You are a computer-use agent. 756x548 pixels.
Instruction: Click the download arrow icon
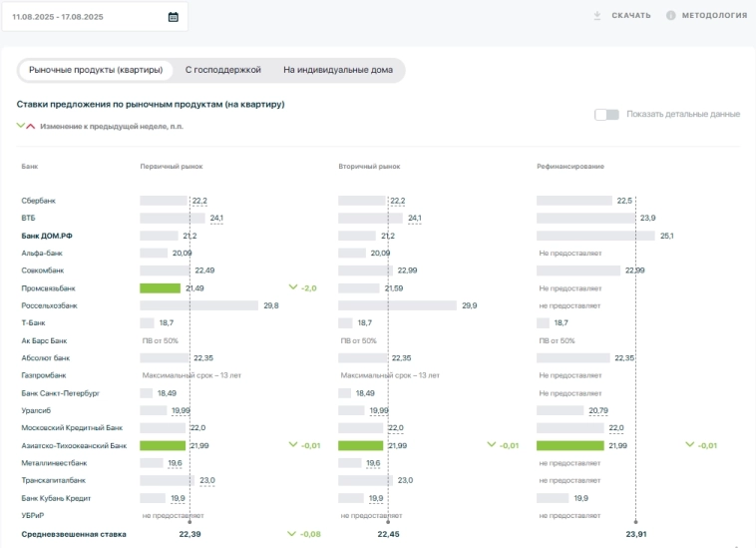pyautogui.click(x=597, y=15)
